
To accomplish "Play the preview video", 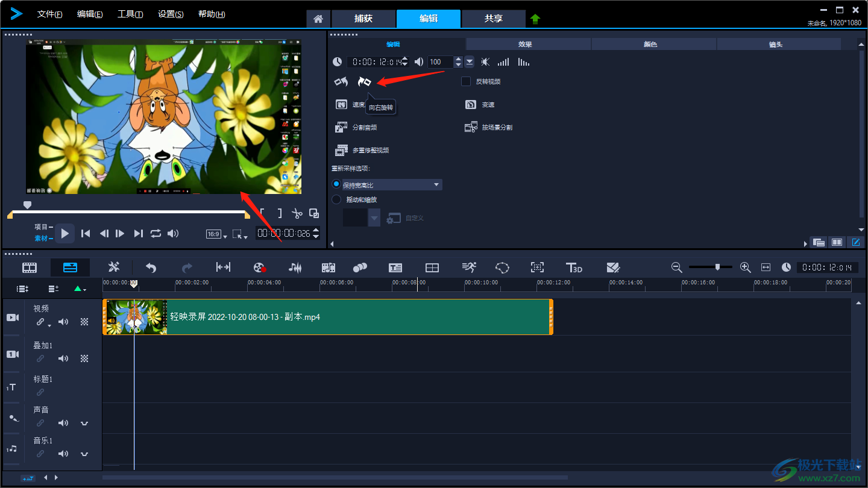I will coord(65,233).
